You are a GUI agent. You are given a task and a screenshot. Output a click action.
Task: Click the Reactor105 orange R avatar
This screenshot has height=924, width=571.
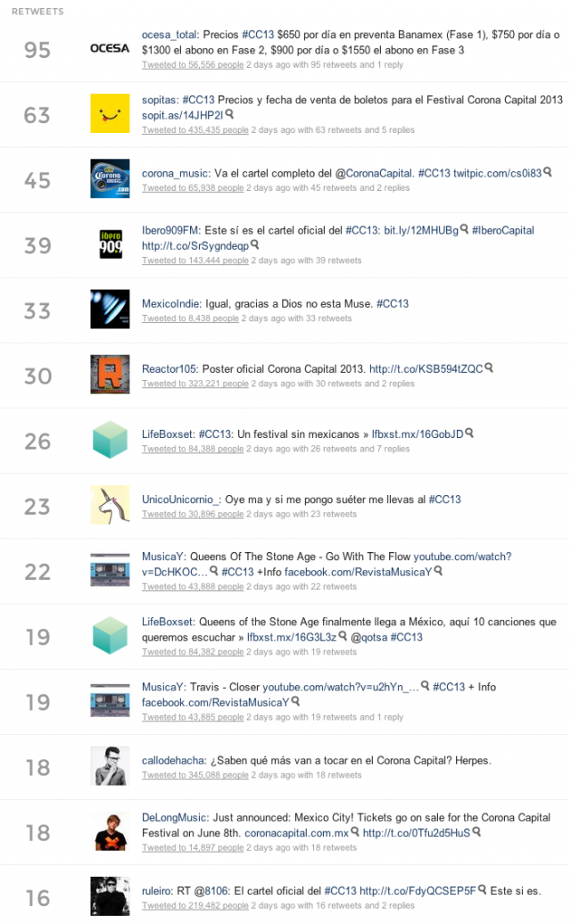110,375
